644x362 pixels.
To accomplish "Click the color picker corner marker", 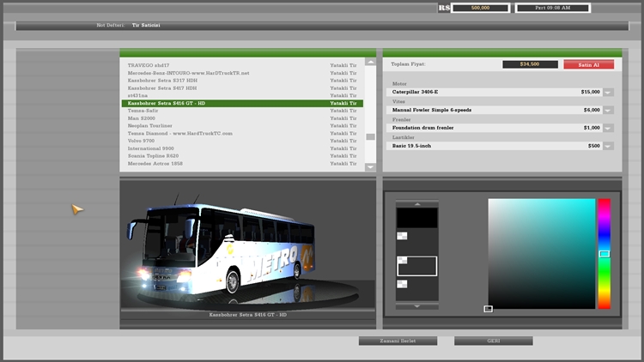I will pyautogui.click(x=488, y=309).
